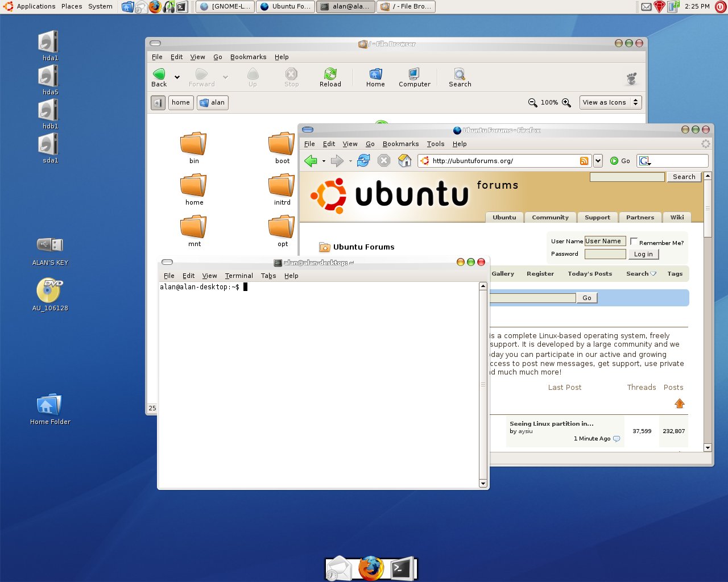
Task: Click the Firefox URL address field
Action: click(x=505, y=161)
